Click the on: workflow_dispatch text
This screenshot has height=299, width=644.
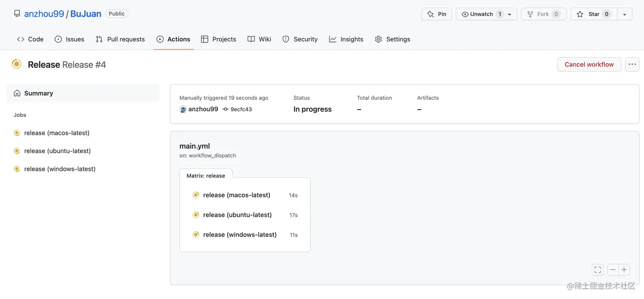pos(207,156)
